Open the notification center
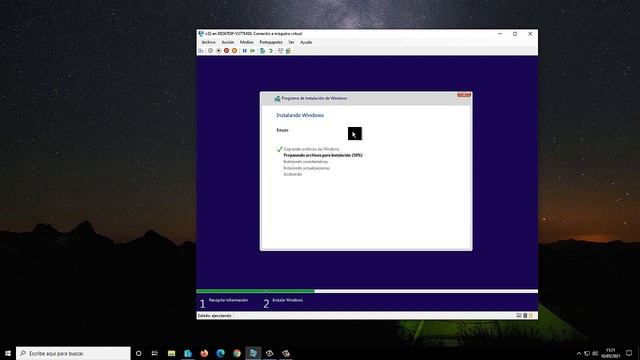 pos(629,353)
